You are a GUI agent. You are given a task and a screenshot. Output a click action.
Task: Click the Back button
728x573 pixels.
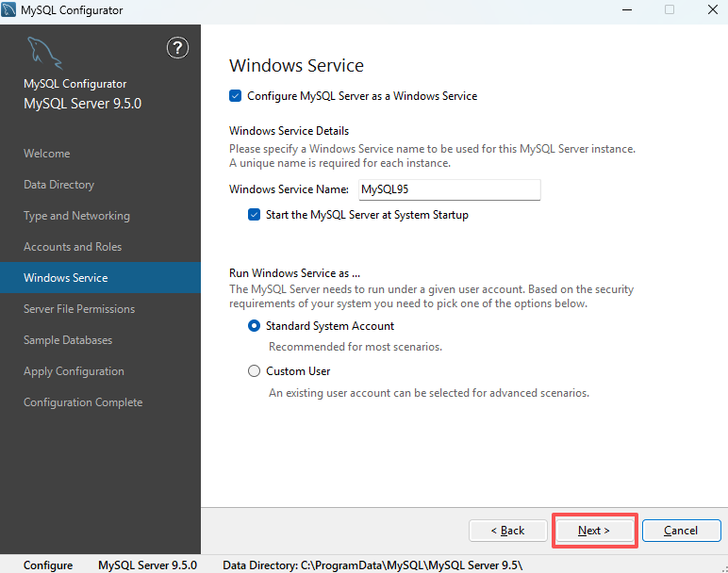[508, 531]
